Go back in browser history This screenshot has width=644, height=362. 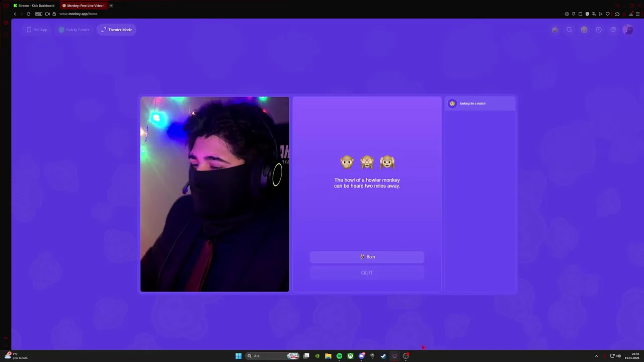pos(15,14)
